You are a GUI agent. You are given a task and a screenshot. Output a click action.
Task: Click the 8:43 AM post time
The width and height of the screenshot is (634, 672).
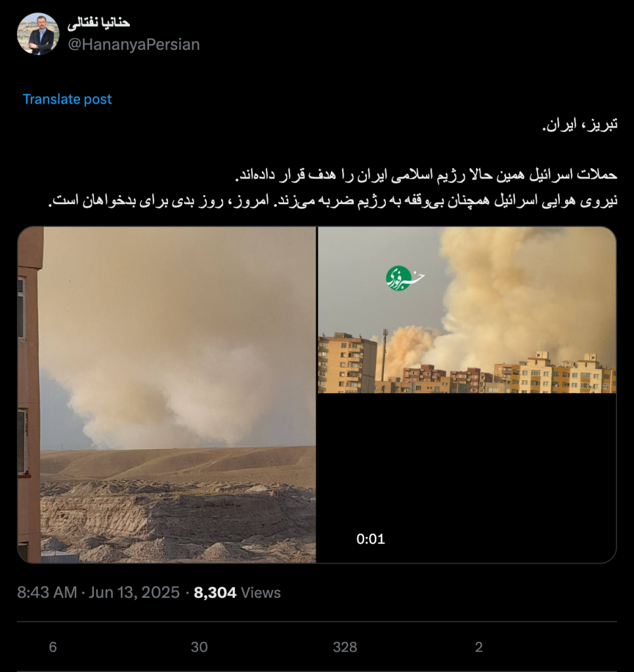click(x=47, y=593)
